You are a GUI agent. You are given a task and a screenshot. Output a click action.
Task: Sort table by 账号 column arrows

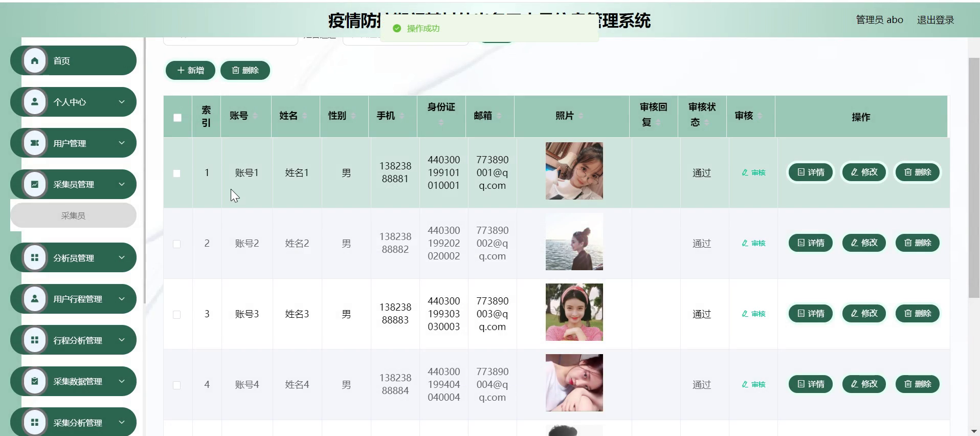[255, 116]
